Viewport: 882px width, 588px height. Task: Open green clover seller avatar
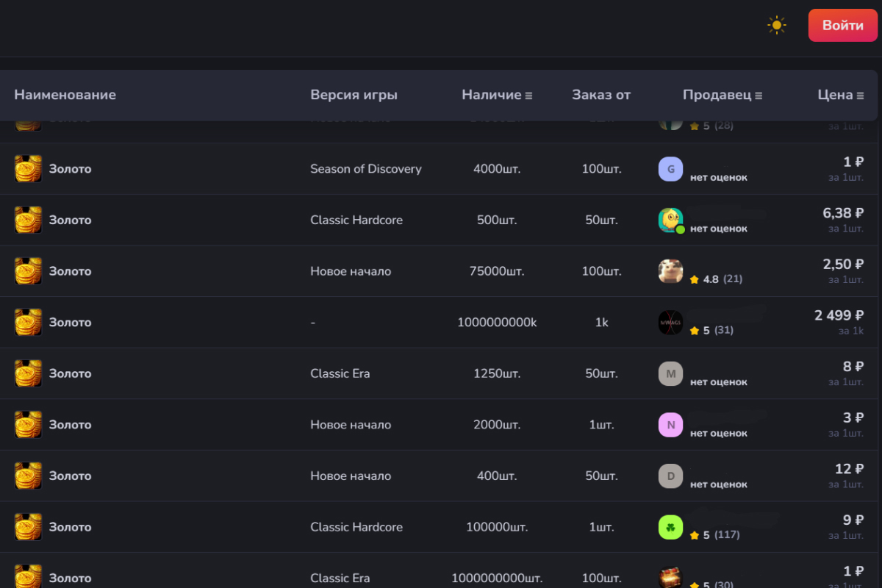(x=670, y=527)
